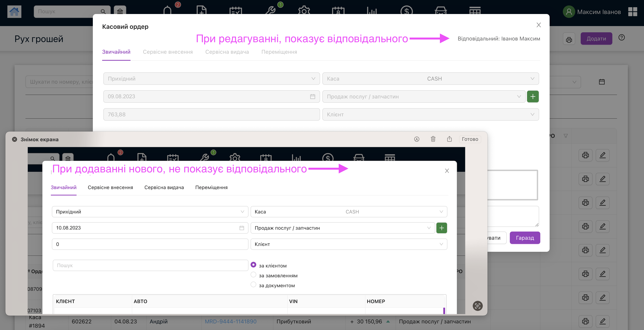This screenshot has height=330, width=644.
Task: Open the notifications bell icon
Action: pos(167,11)
